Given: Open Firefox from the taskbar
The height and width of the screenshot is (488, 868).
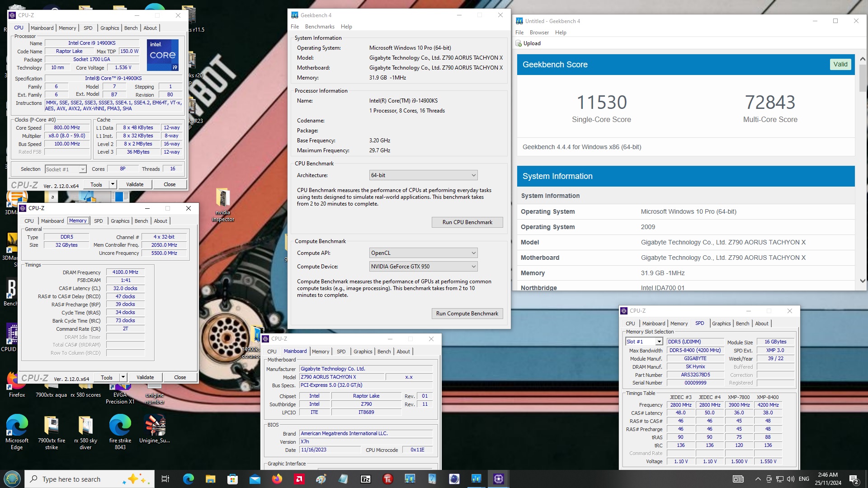Looking at the screenshot, I should [277, 479].
